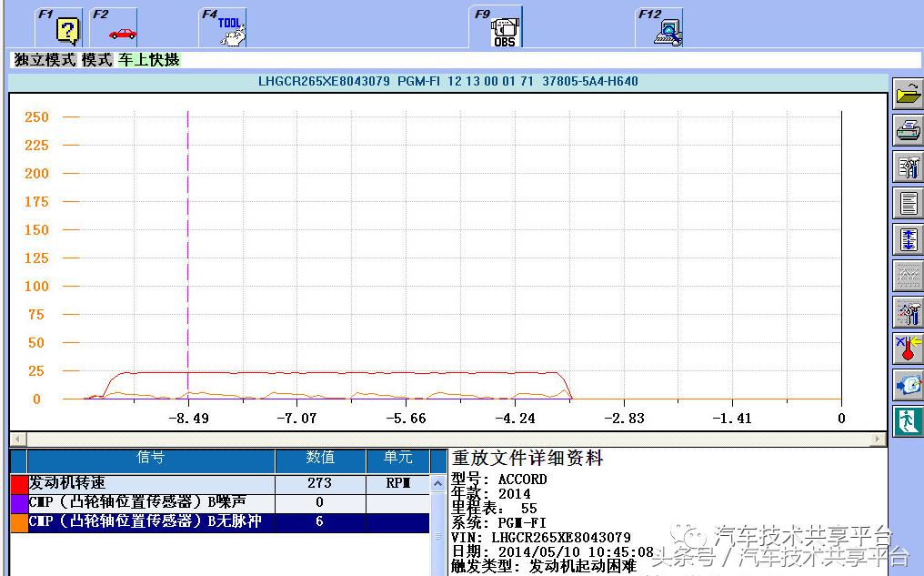The height and width of the screenshot is (576, 924).
Task: Click the value 6 cell
Action: [320, 522]
